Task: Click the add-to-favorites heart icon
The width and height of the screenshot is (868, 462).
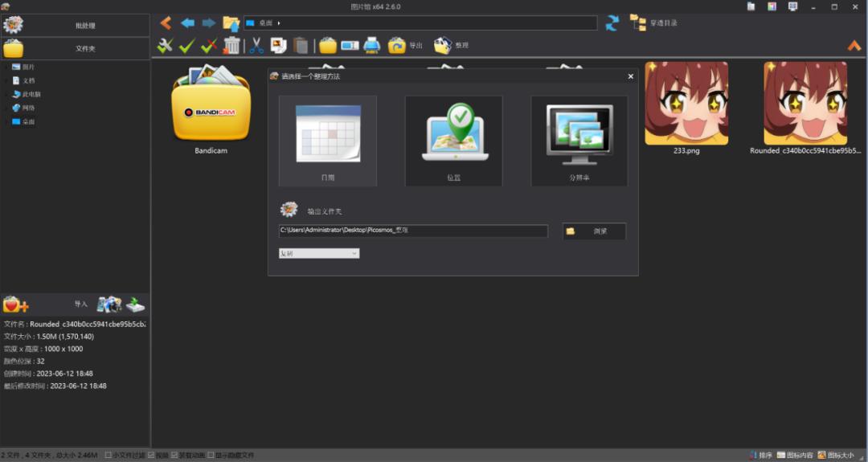Action: (15, 305)
